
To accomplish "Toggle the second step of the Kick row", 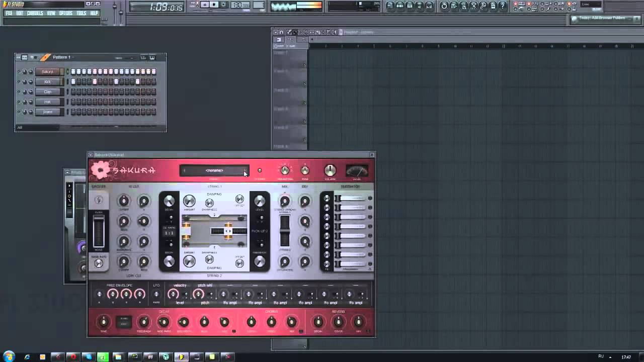I will tap(78, 81).
